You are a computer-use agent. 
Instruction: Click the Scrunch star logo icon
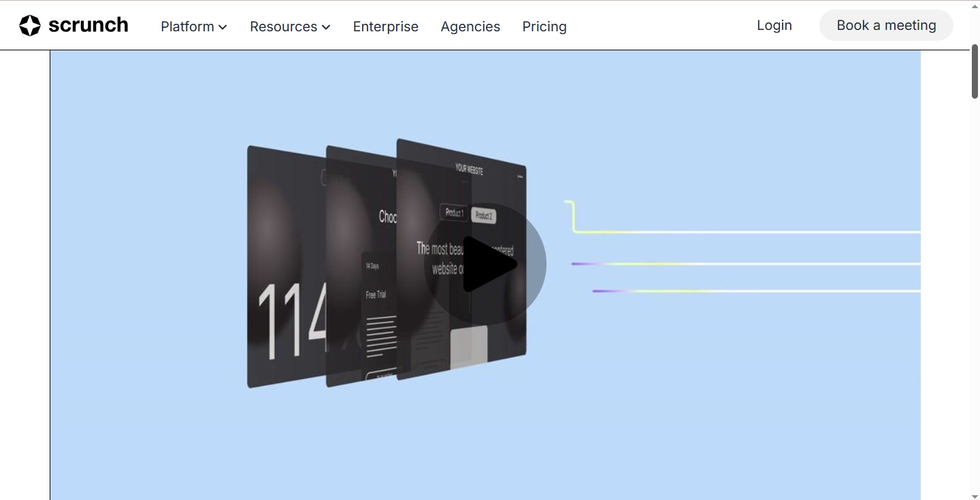pos(30,25)
